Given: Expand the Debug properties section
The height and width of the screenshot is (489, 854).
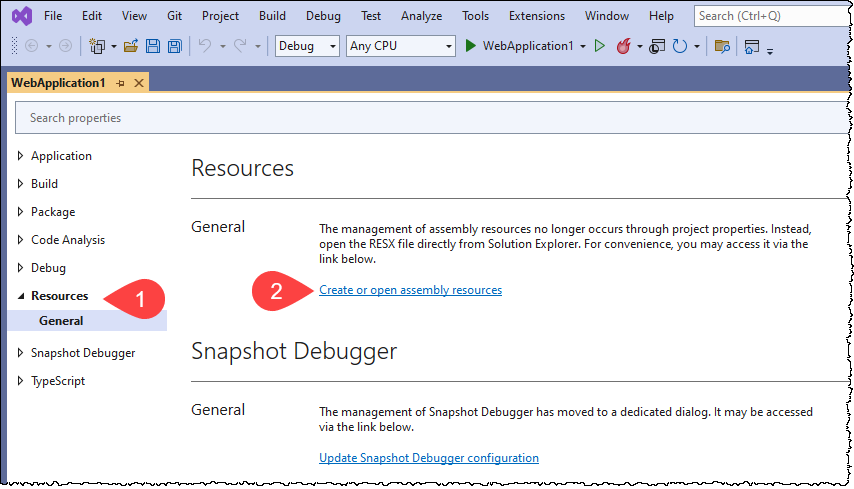Looking at the screenshot, I should point(20,268).
